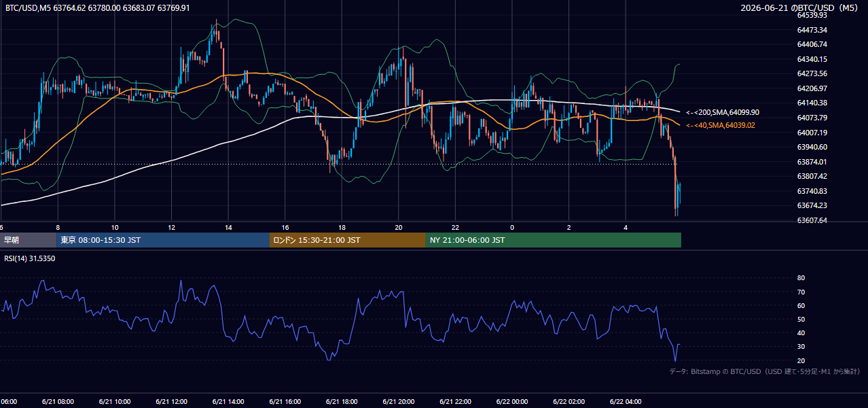Click RSI scale value 50

click(801, 319)
